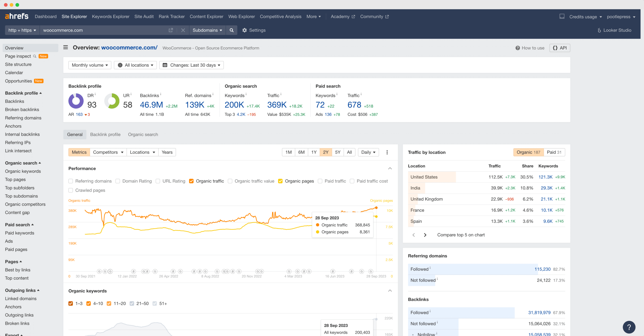
Task: Enable Referring domains checkbox
Action: pyautogui.click(x=71, y=181)
